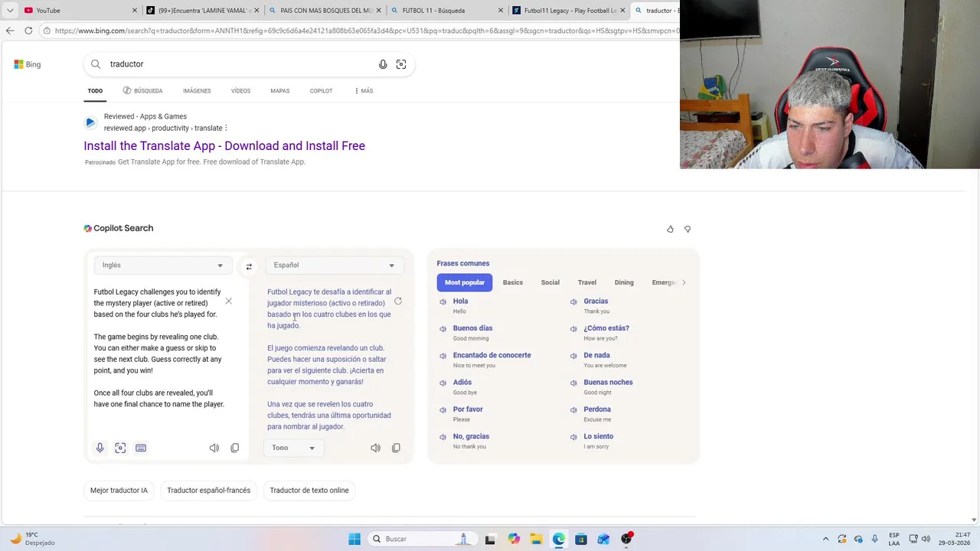Open Microsoft Store from the taskbar
Viewport: 980px width, 551px height.
581,539
